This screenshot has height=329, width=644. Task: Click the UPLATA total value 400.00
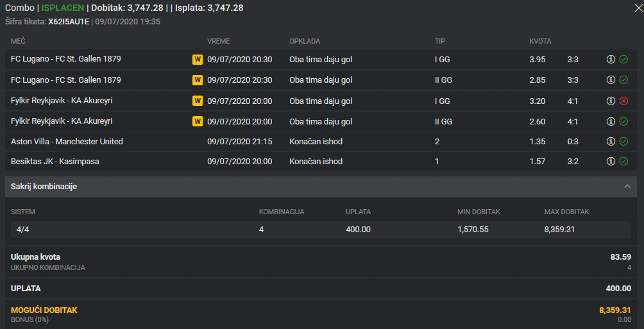(x=618, y=289)
